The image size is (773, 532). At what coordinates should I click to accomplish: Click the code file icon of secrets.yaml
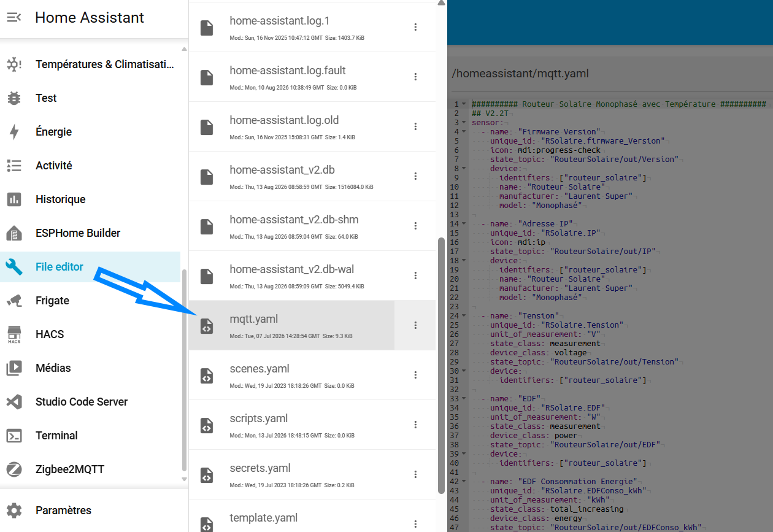pos(207,475)
